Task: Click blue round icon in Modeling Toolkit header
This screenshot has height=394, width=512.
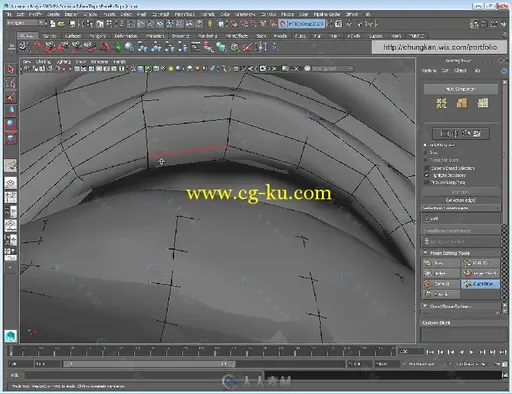Action: (x=504, y=71)
